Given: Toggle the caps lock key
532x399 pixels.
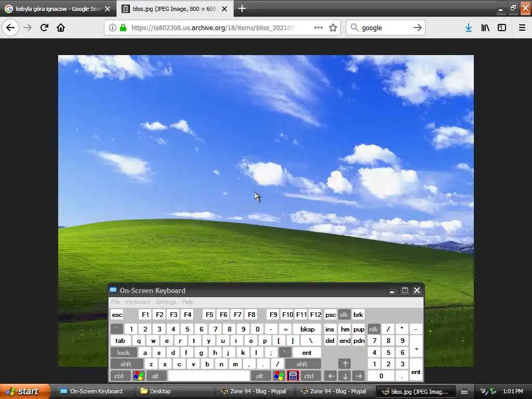Looking at the screenshot, I should 124,353.
